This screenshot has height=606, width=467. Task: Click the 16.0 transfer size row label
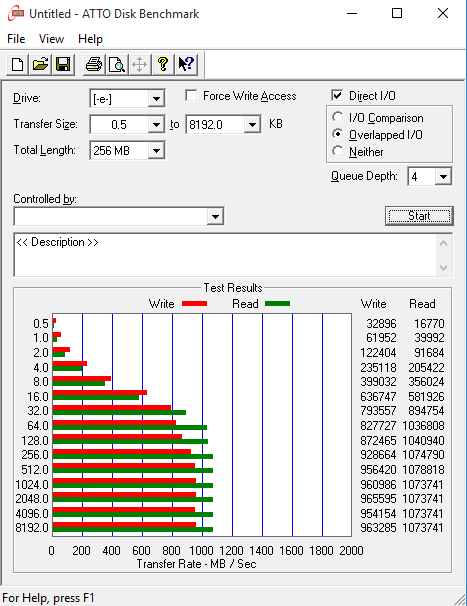click(x=37, y=397)
